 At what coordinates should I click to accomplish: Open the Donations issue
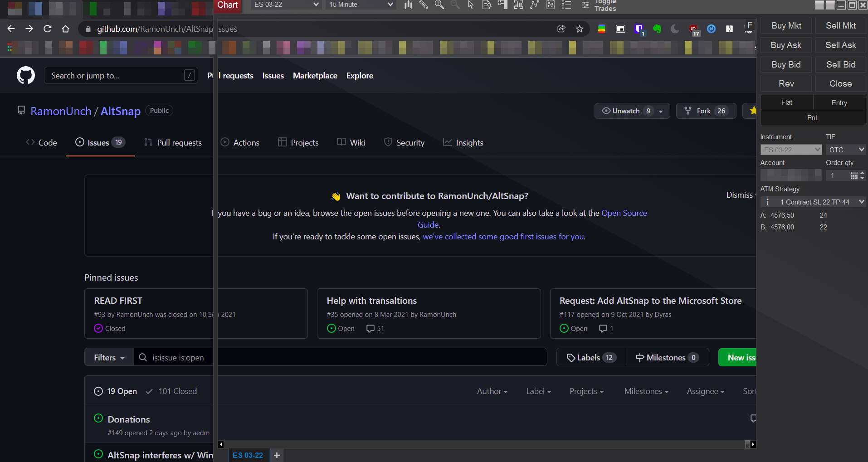point(129,419)
